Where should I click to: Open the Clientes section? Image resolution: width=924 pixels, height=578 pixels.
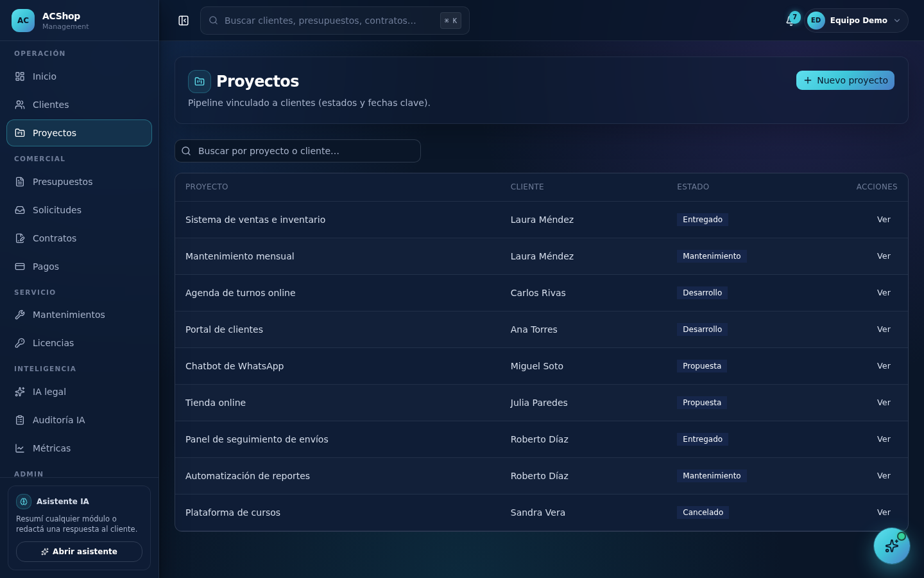79,105
